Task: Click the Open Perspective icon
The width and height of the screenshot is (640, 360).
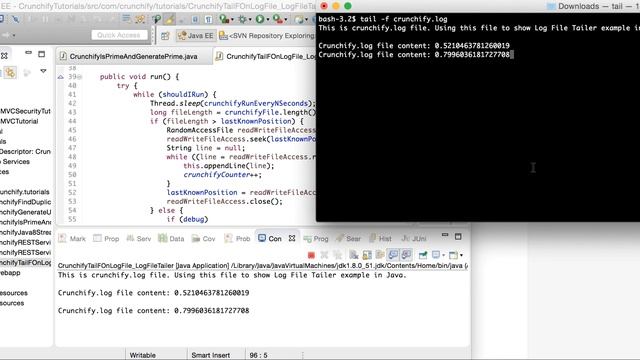Action: 165,36
